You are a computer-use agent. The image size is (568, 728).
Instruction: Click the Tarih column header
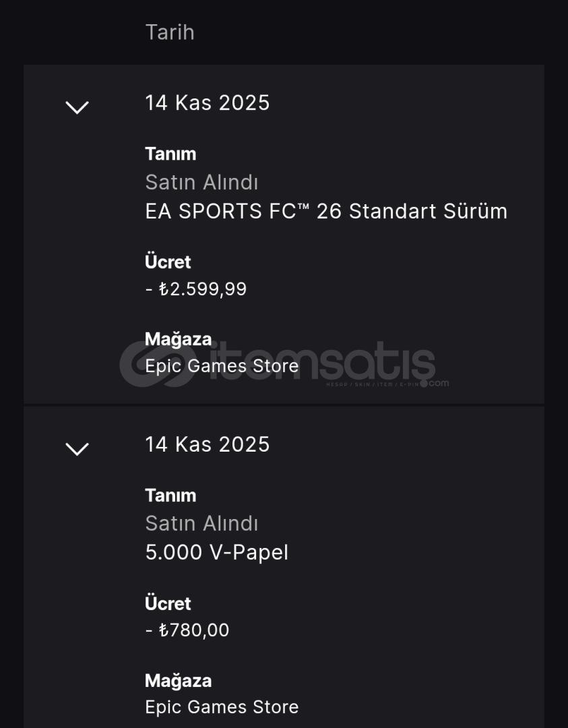[170, 32]
